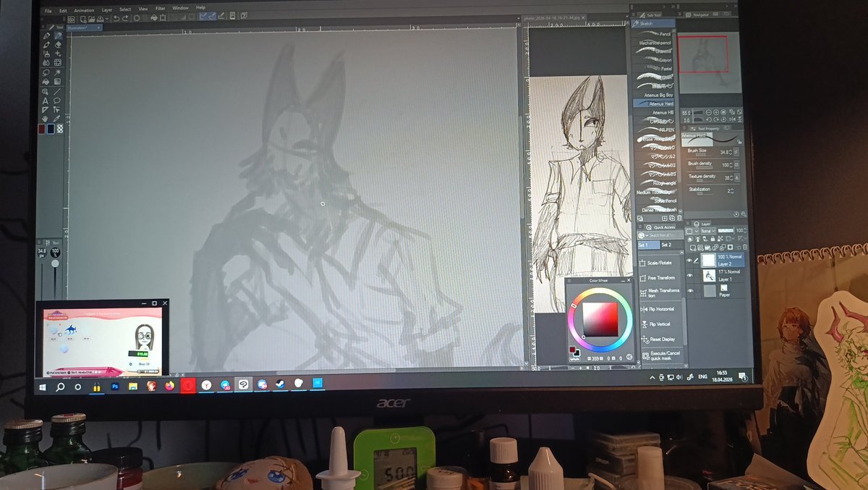Toggle Snap to Ruler in command bar
The height and width of the screenshot is (490, 868).
(203, 16)
